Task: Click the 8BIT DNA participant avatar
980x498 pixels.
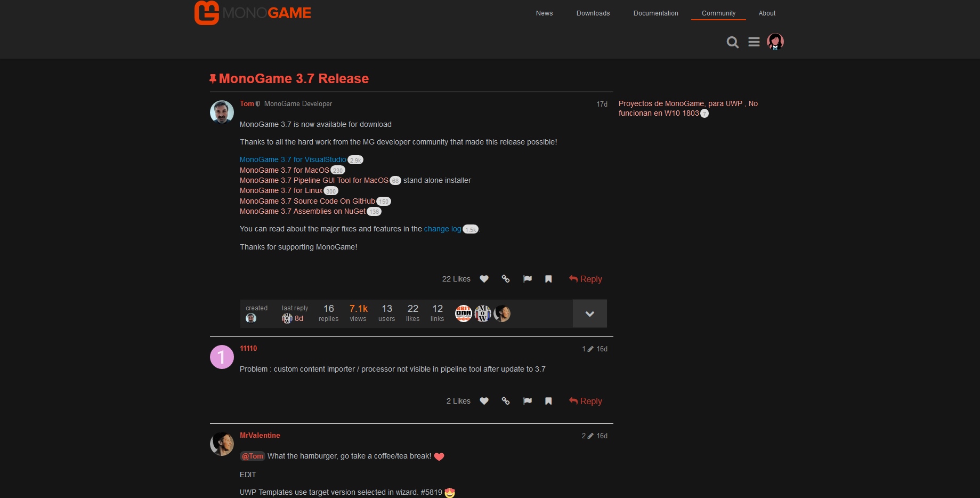Action: coord(464,314)
